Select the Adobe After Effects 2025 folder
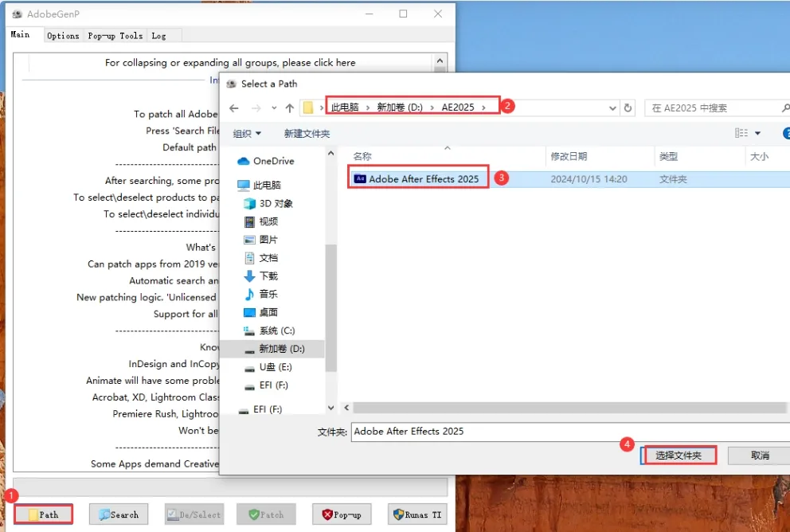 (x=423, y=179)
